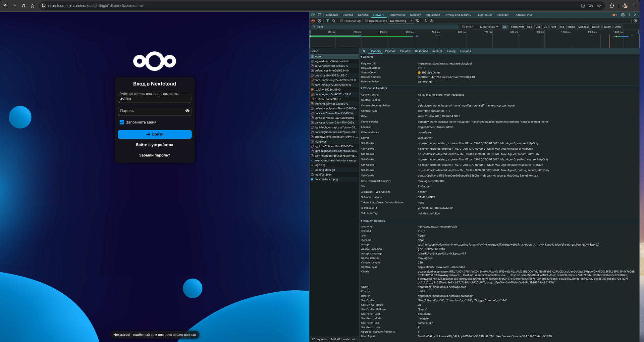Screen dimensions: 644x342
Task: Collapse the General section
Action: click(367, 57)
